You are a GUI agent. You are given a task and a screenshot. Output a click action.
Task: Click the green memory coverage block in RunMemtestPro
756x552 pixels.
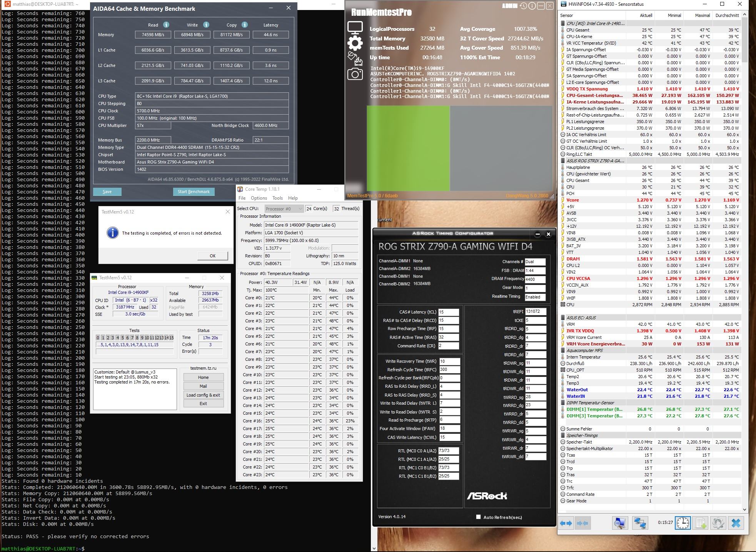408,148
